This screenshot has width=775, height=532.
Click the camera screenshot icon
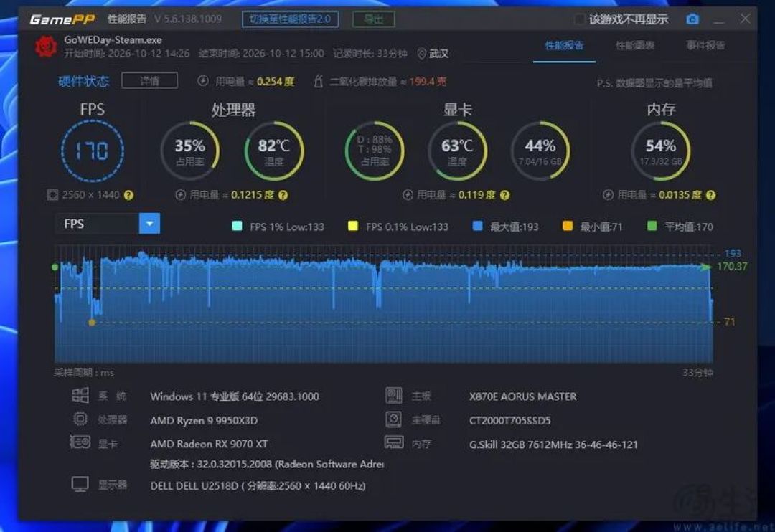[x=692, y=19]
